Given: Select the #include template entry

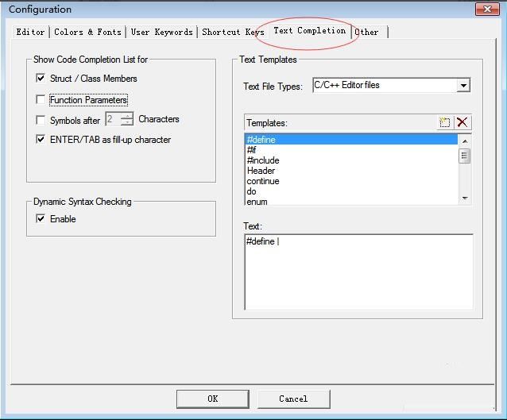Looking at the screenshot, I should pos(263,160).
